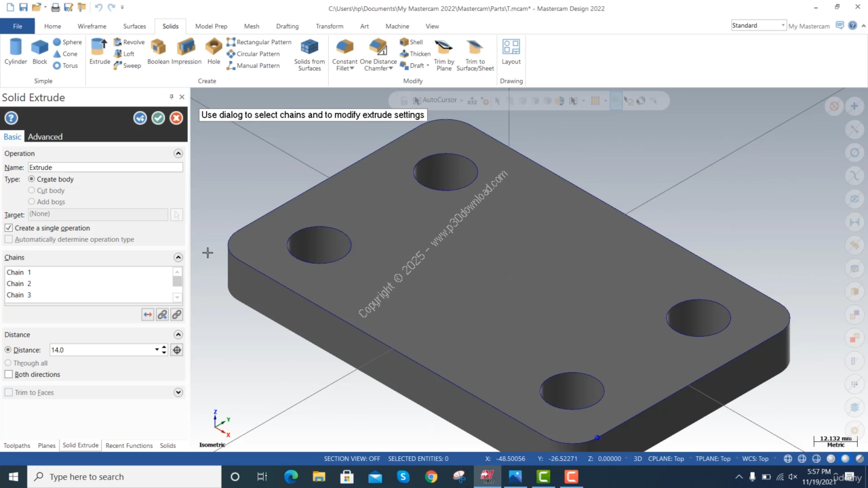Select the Add boss radio button
Viewport: 868px width, 488px height.
tap(31, 202)
